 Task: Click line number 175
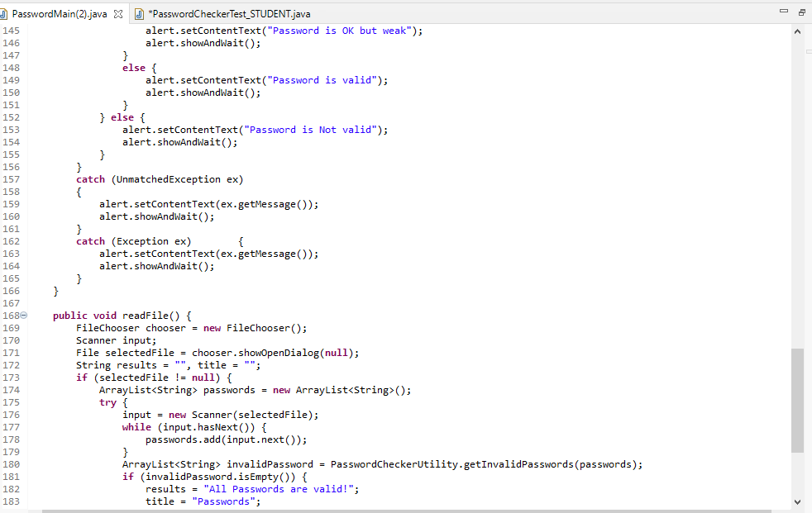point(11,402)
